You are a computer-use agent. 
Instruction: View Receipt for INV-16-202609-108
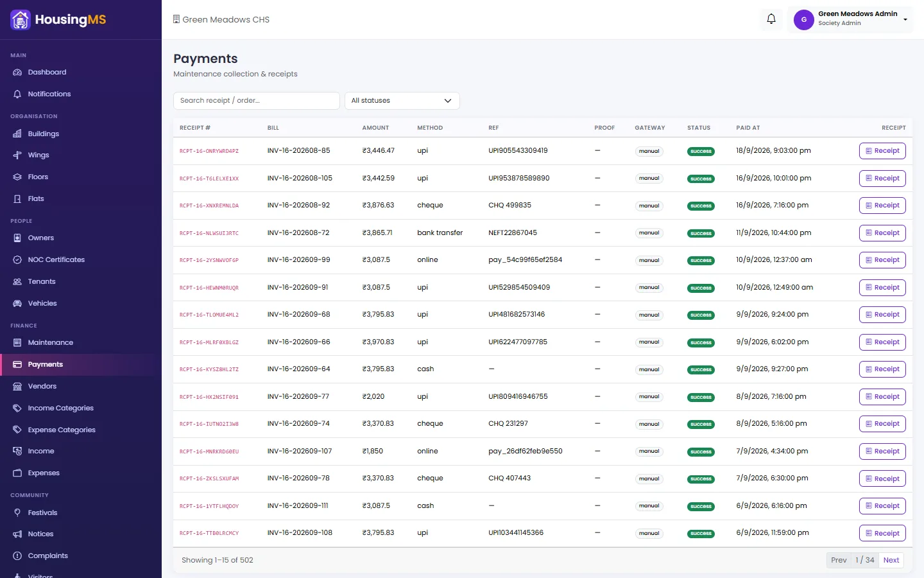point(882,533)
